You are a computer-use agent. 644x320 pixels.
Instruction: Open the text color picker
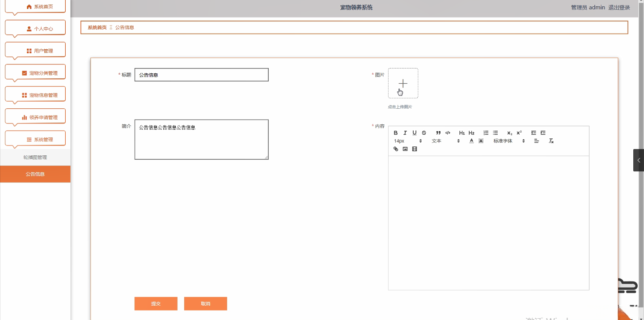[471, 141]
